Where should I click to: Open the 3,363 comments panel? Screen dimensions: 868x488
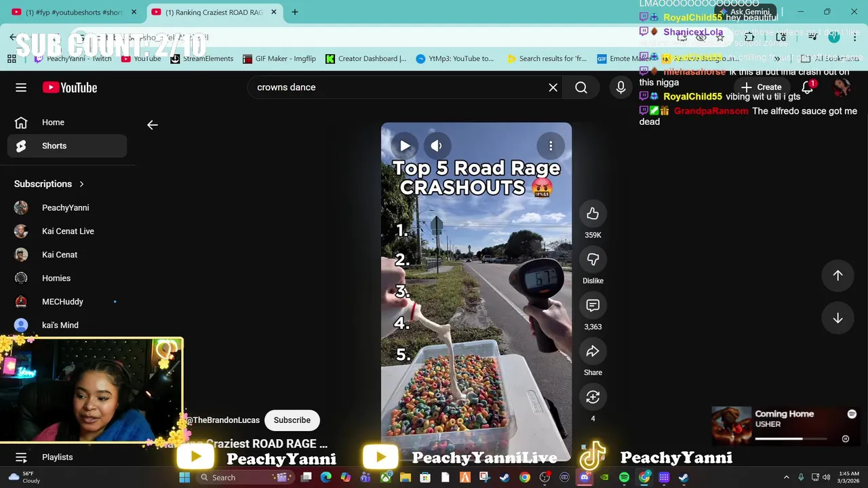pos(593,306)
